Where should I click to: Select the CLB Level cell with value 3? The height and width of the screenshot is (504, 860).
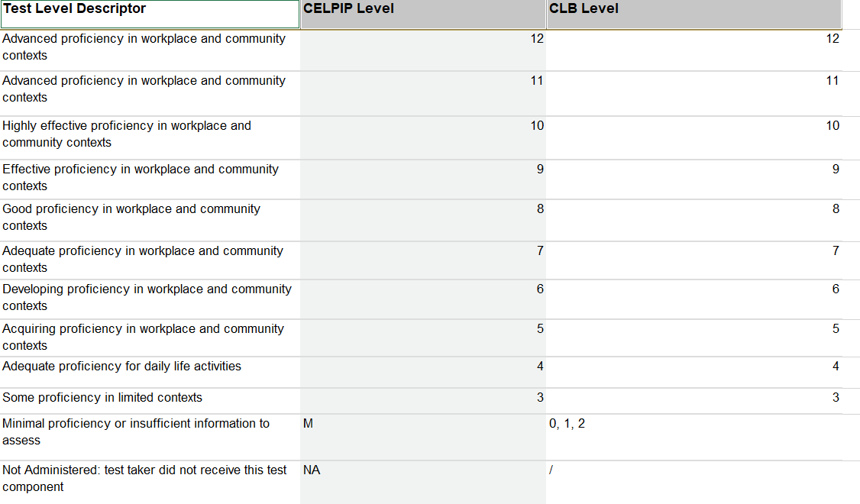tap(693, 398)
